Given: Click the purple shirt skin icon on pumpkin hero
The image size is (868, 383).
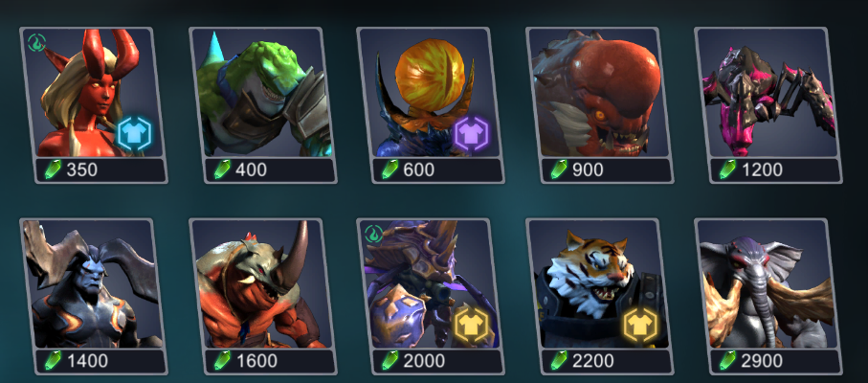Looking at the screenshot, I should 471,135.
